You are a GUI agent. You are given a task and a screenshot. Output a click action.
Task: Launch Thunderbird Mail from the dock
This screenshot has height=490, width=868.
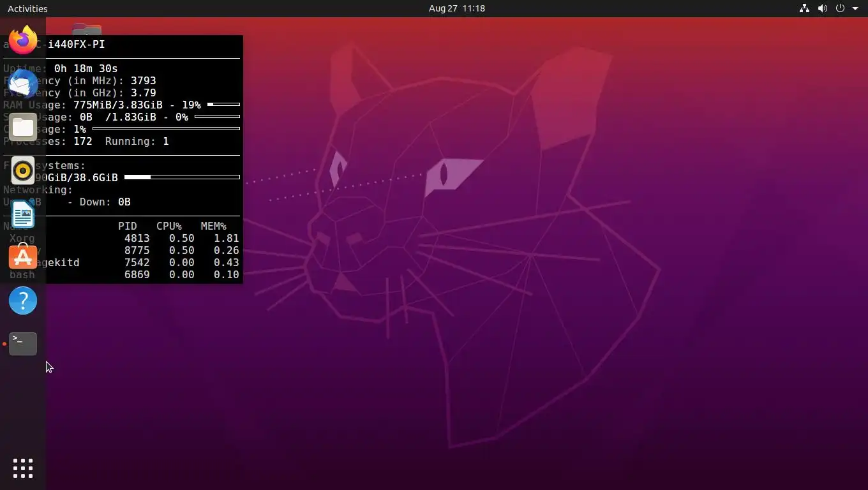point(23,84)
